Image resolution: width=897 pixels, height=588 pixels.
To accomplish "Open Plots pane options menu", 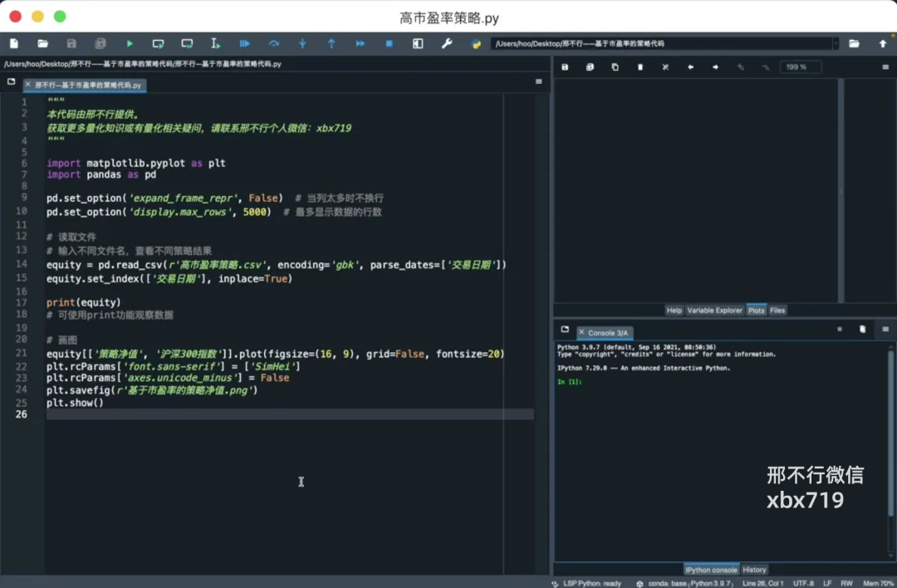I will point(885,67).
